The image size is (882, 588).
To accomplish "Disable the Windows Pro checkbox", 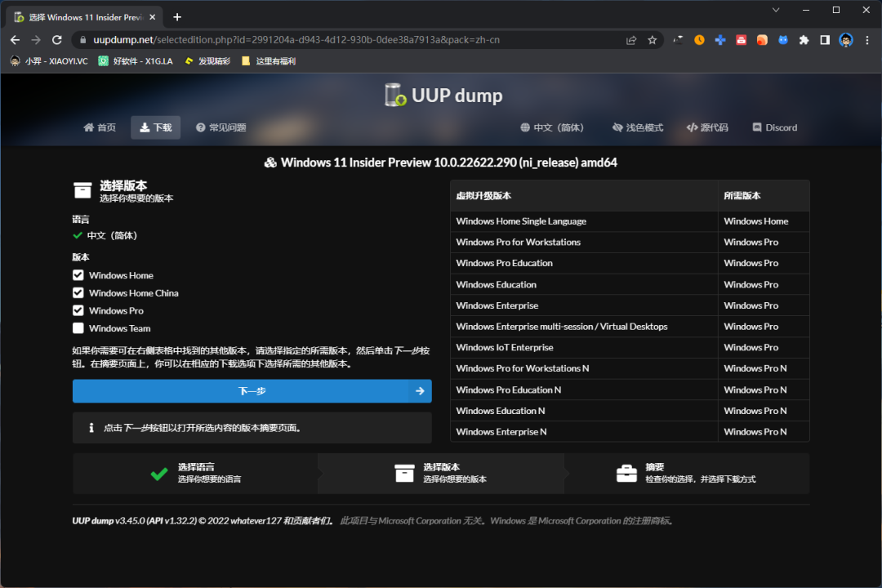I will coord(78,310).
